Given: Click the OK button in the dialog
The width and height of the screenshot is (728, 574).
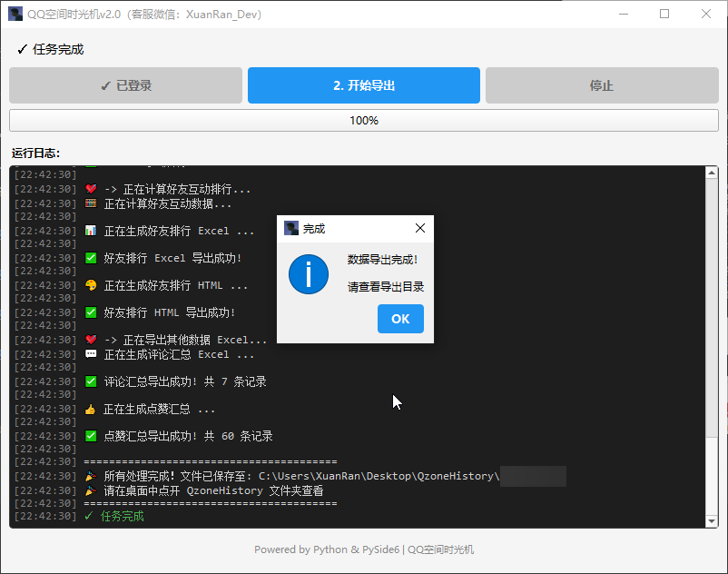Looking at the screenshot, I should tap(400, 319).
